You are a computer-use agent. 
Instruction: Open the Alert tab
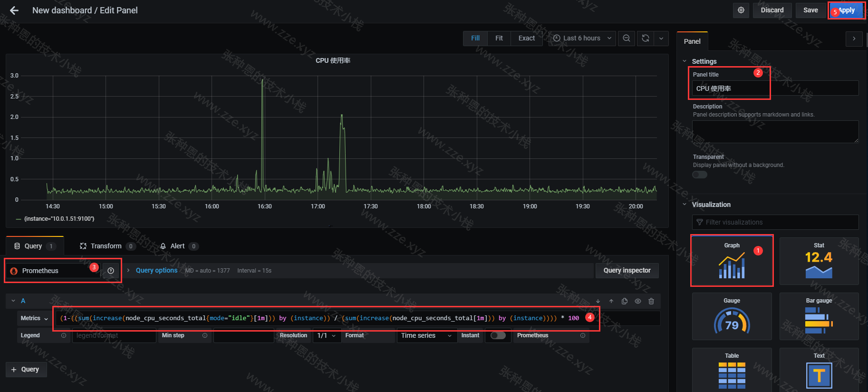178,246
